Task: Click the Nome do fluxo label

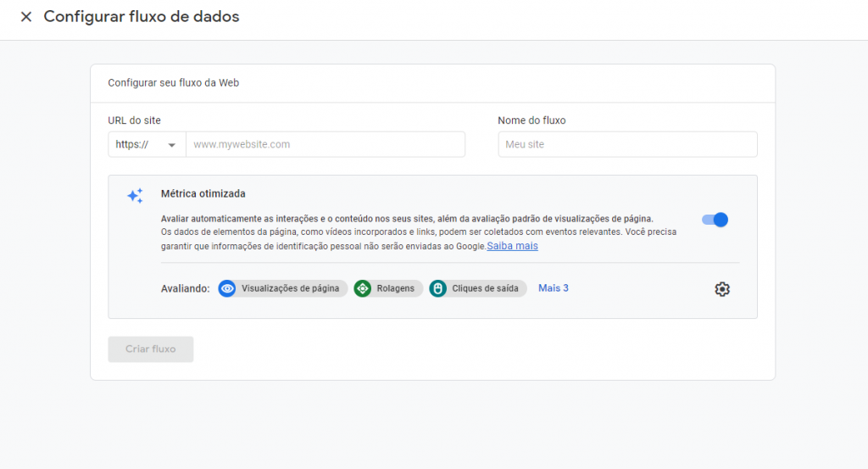Action: [x=531, y=120]
